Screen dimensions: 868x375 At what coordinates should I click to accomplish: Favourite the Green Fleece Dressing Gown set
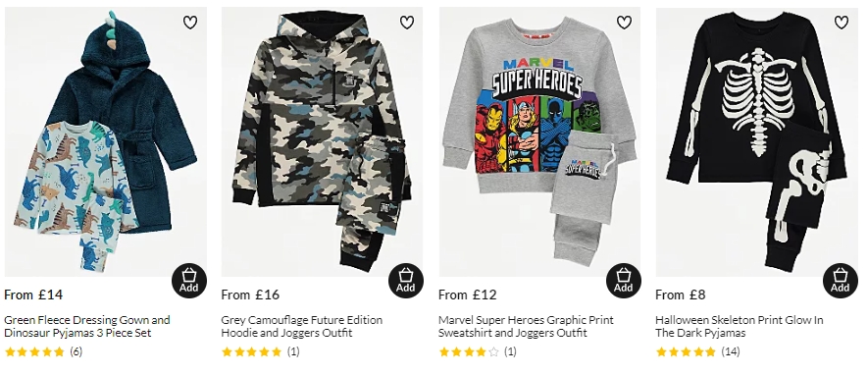[190, 23]
